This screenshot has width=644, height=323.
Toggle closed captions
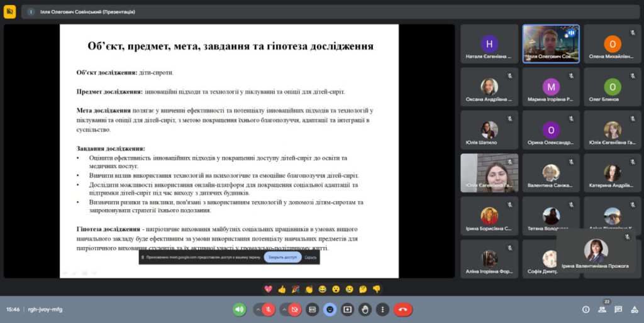[x=312, y=309]
